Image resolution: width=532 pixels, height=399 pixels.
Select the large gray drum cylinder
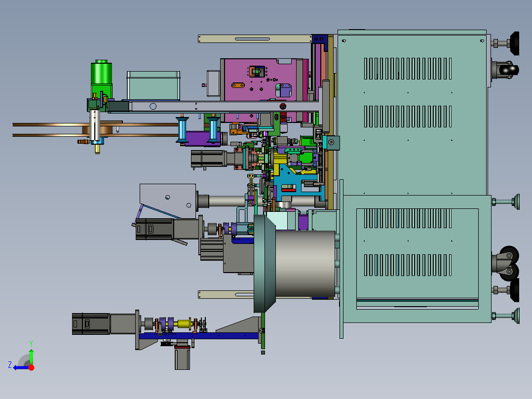click(305, 264)
